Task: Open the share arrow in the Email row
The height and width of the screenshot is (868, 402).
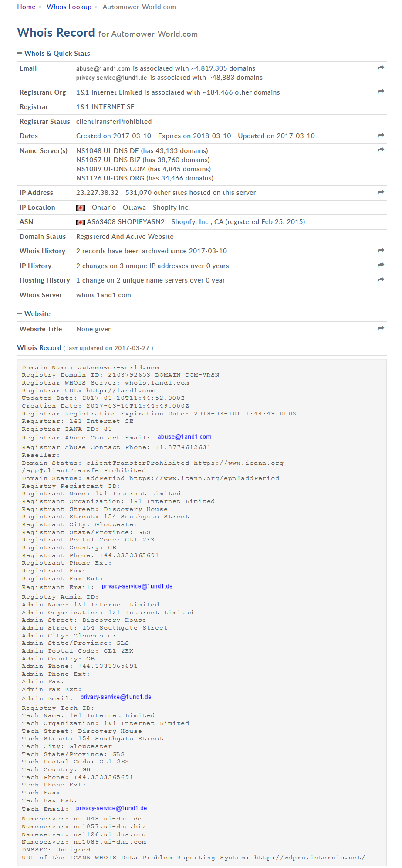Action: (x=381, y=68)
